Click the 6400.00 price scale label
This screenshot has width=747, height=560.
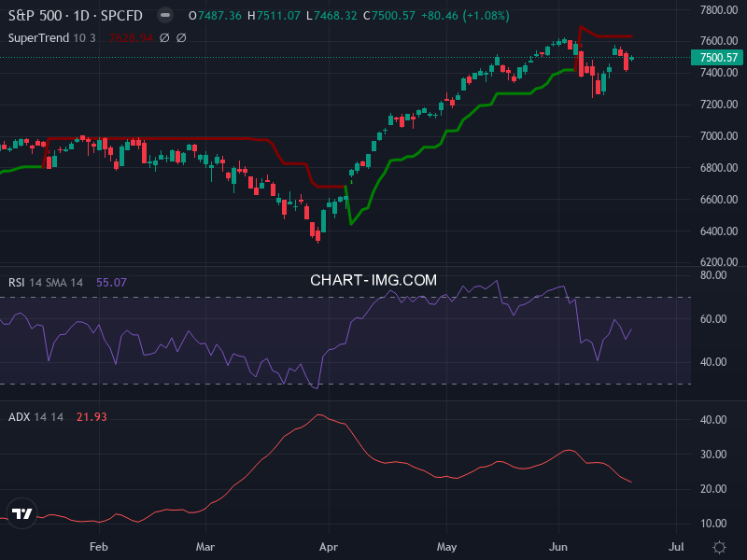click(x=719, y=231)
